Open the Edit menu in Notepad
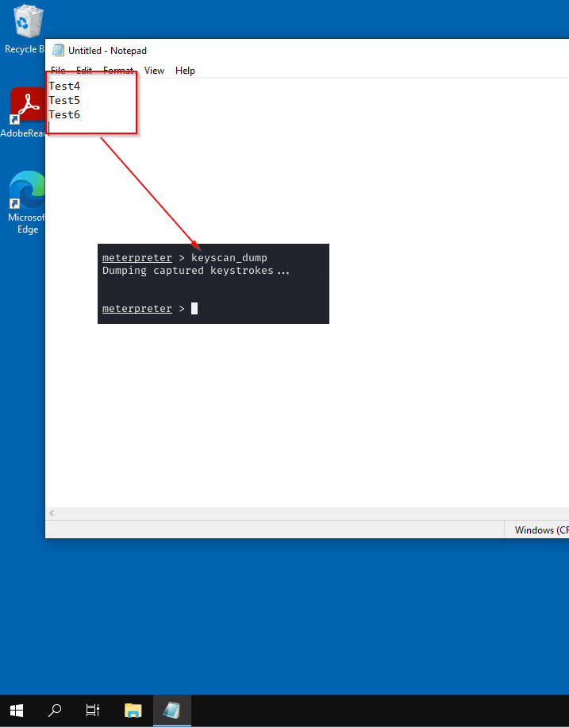Image resolution: width=569 pixels, height=728 pixels. click(x=84, y=71)
